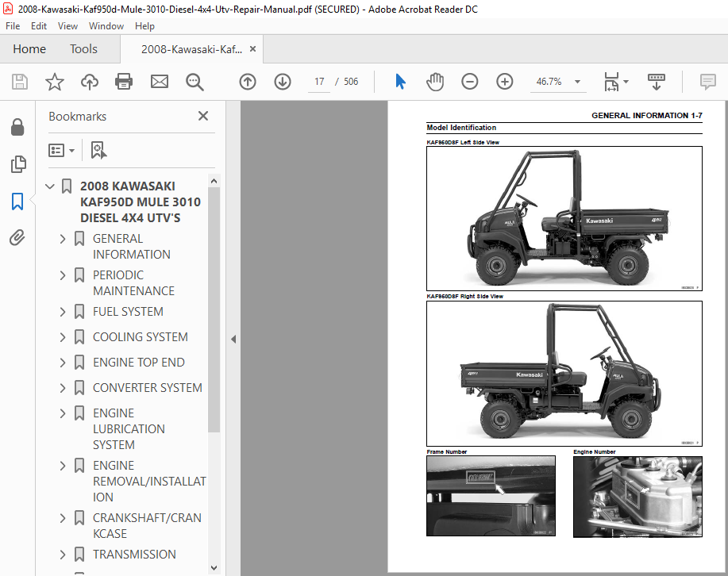Click the Engine Number photo on page

(637, 497)
